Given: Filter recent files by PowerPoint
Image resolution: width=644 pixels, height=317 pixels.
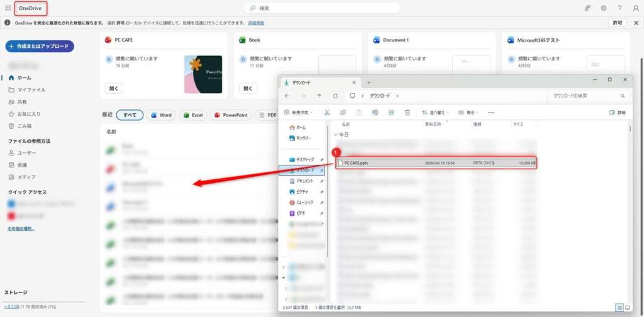Looking at the screenshot, I should click(231, 115).
